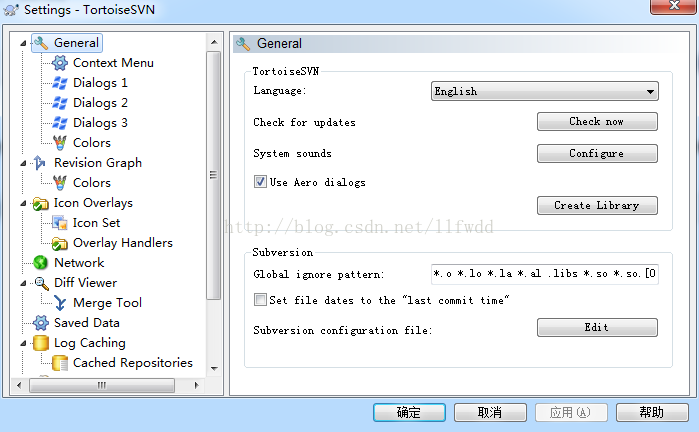Select Overlay Handlers tree label

click(123, 243)
